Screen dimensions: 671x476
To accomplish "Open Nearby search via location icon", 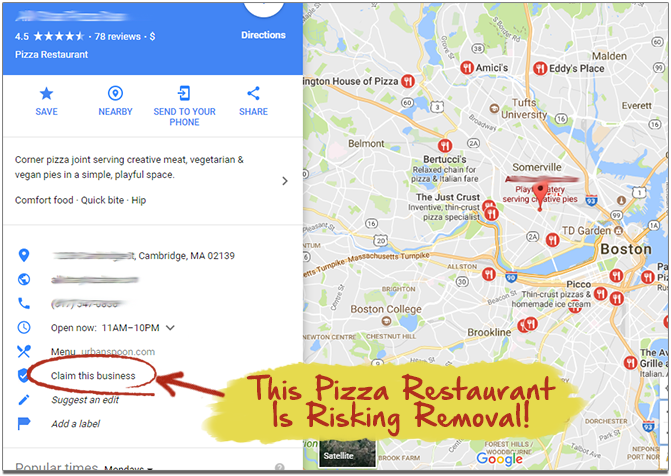I will (115, 93).
